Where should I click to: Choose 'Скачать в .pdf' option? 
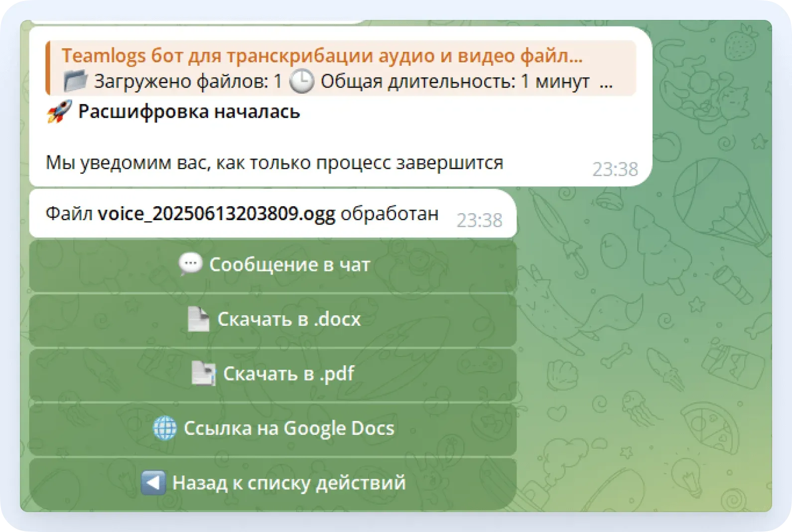coord(273,374)
